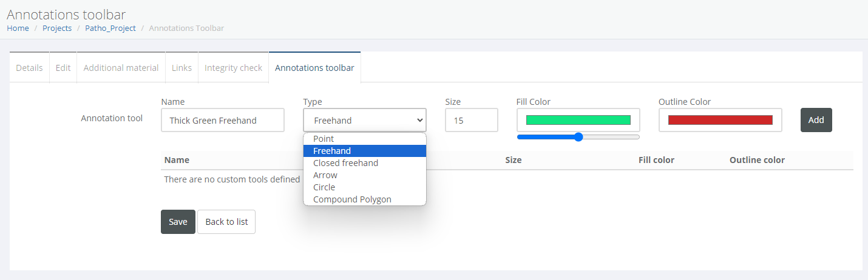Image resolution: width=868 pixels, height=280 pixels.
Task: Click the fill opacity slider handle
Action: tap(578, 137)
